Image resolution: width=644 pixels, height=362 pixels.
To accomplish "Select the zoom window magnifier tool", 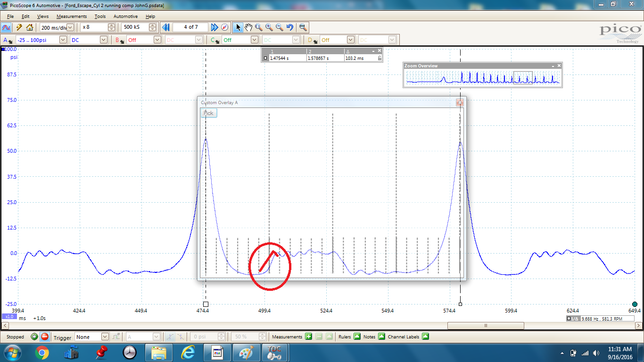I will [x=259, y=27].
